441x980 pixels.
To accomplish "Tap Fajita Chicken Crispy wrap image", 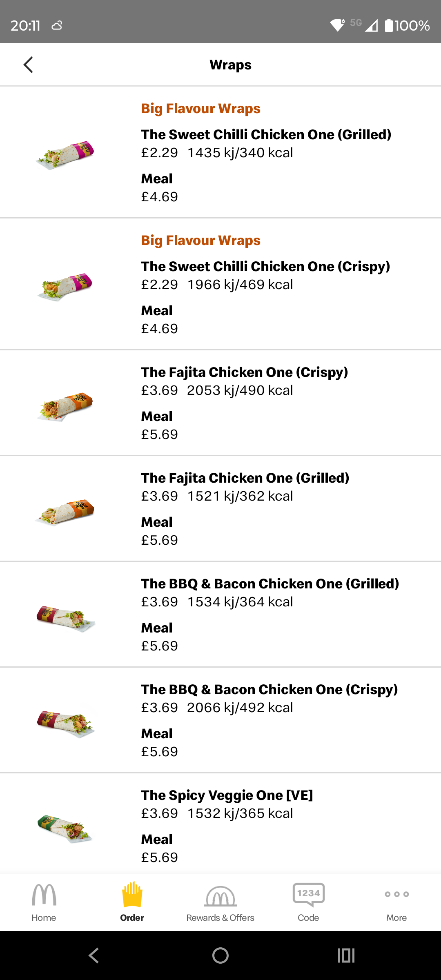I will pyautogui.click(x=65, y=406).
